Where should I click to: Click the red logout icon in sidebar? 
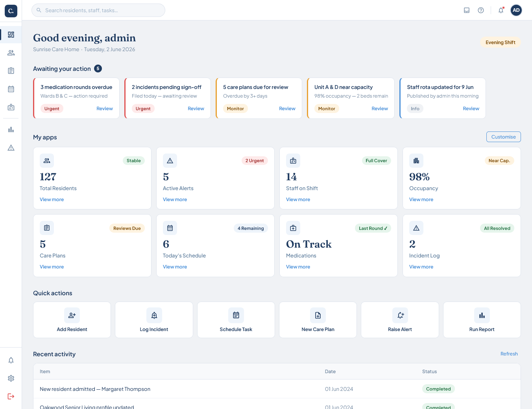click(x=11, y=396)
